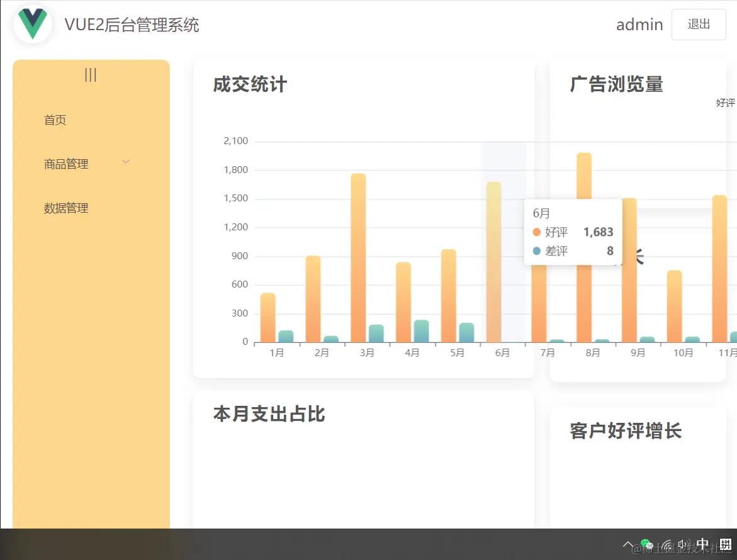Click the 8月 tallest orange bar
This screenshot has width=737, height=560.
tap(584, 247)
